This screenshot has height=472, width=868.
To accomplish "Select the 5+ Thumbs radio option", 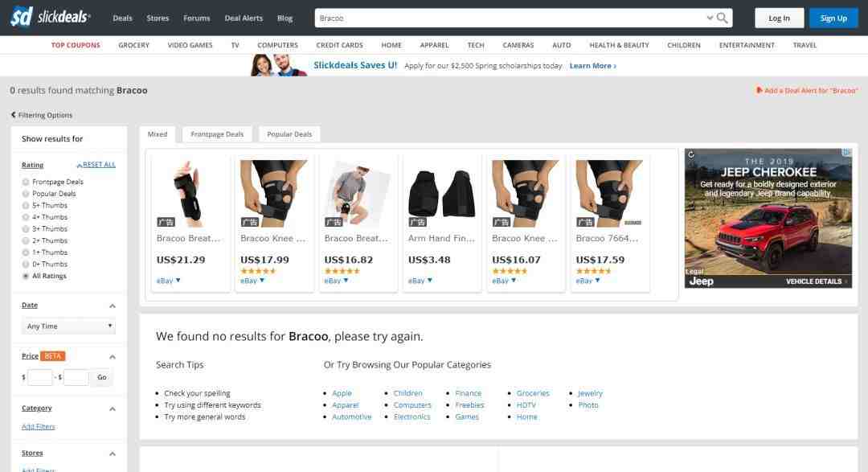I will coord(26,205).
